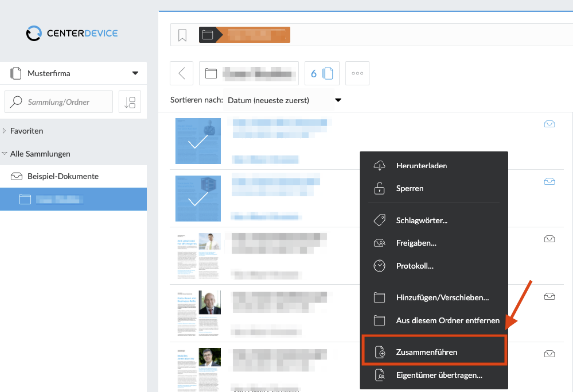
Task: Click the collection inbox icon on the first document row
Action: [x=549, y=124]
